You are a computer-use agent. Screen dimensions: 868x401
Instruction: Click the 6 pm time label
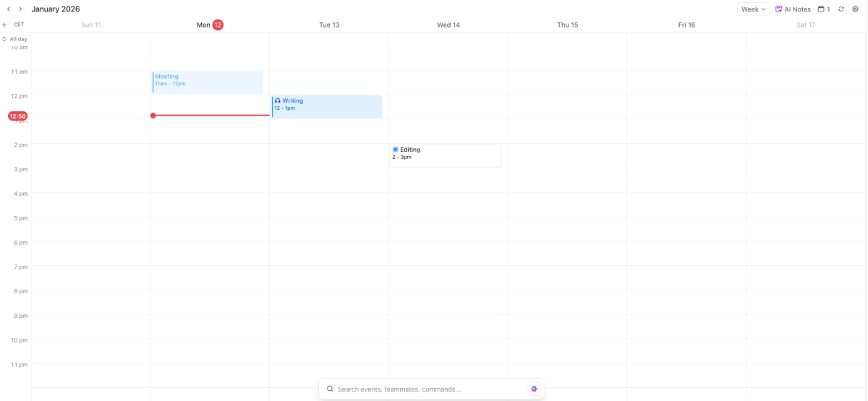[21, 243]
